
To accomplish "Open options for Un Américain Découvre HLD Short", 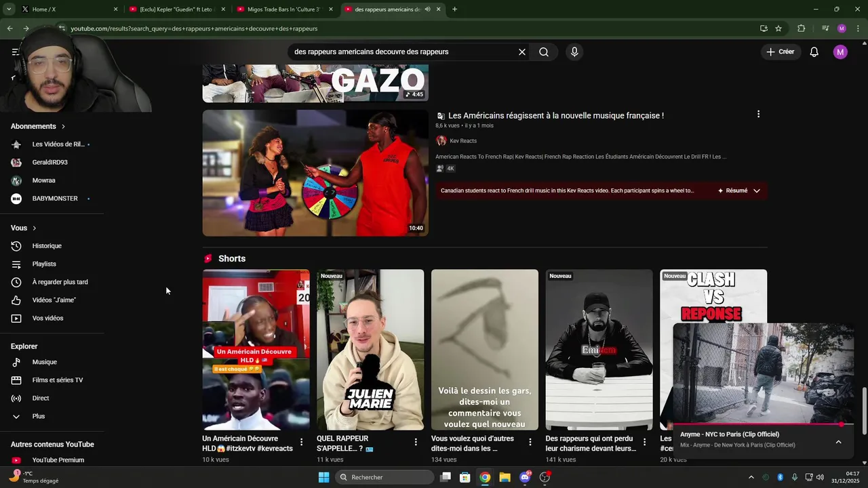I will point(302,442).
